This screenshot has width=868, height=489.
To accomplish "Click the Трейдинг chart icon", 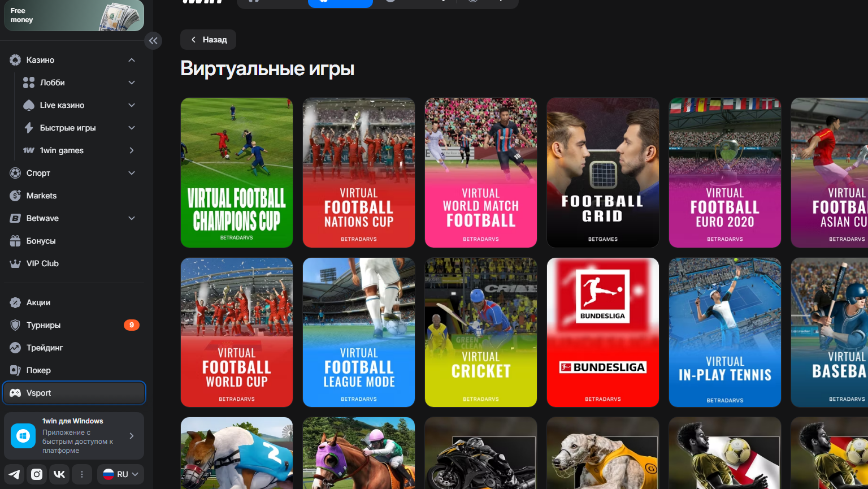I will click(x=15, y=348).
